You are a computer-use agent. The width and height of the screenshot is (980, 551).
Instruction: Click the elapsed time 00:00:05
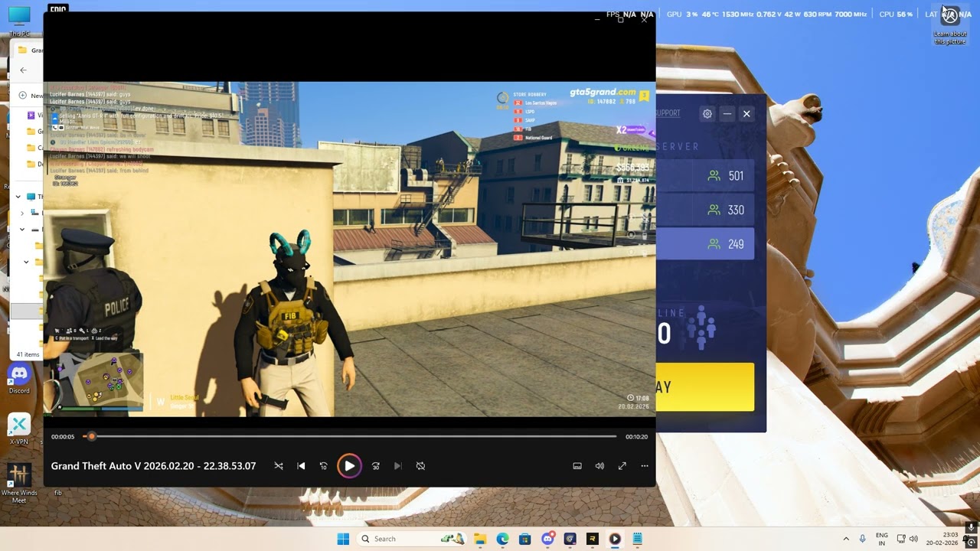coord(63,437)
